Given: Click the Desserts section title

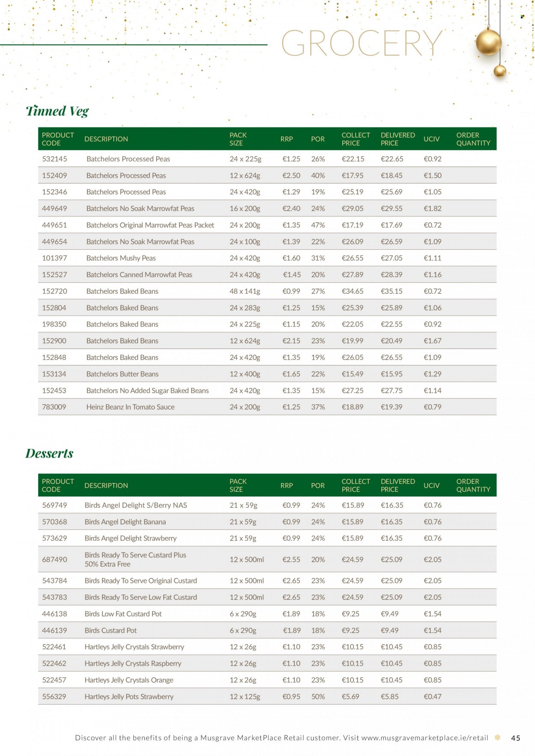Looking at the screenshot, I should 50,453.
